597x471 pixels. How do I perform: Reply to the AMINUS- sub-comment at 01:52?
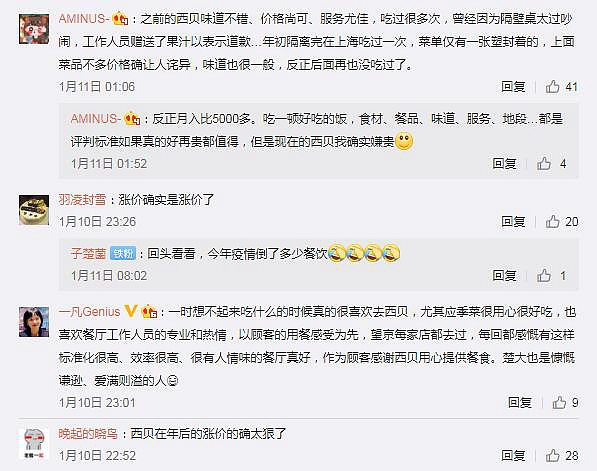pyautogui.click(x=504, y=164)
